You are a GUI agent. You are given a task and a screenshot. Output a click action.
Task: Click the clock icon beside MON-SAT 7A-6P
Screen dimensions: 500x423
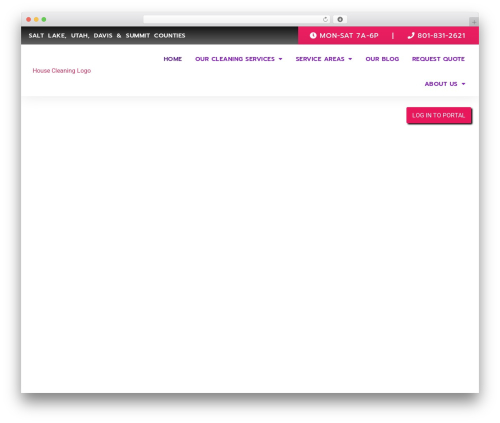[x=313, y=35]
